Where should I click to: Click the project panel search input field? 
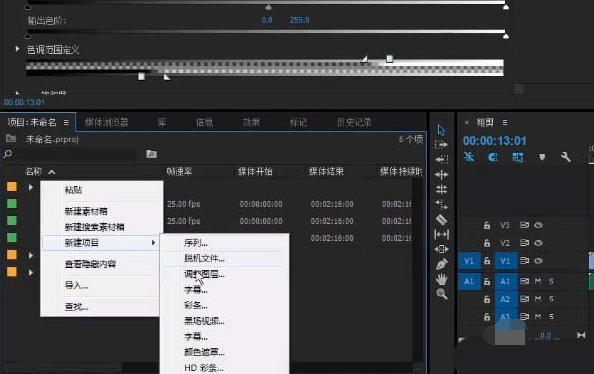point(75,154)
